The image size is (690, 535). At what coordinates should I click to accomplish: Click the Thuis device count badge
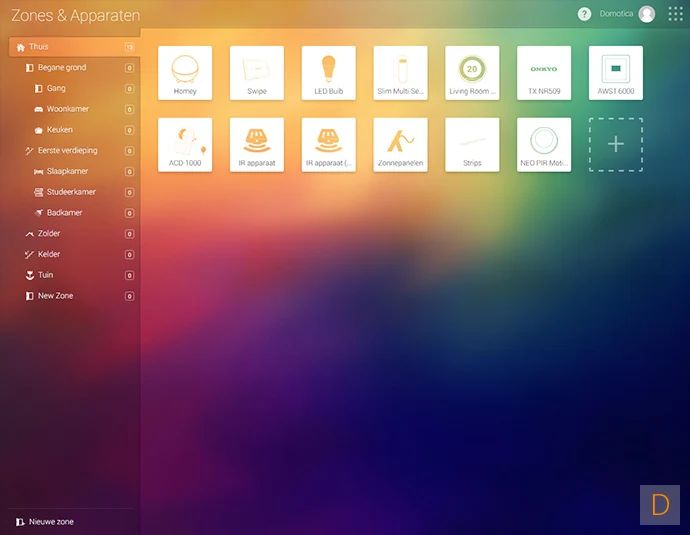click(129, 47)
